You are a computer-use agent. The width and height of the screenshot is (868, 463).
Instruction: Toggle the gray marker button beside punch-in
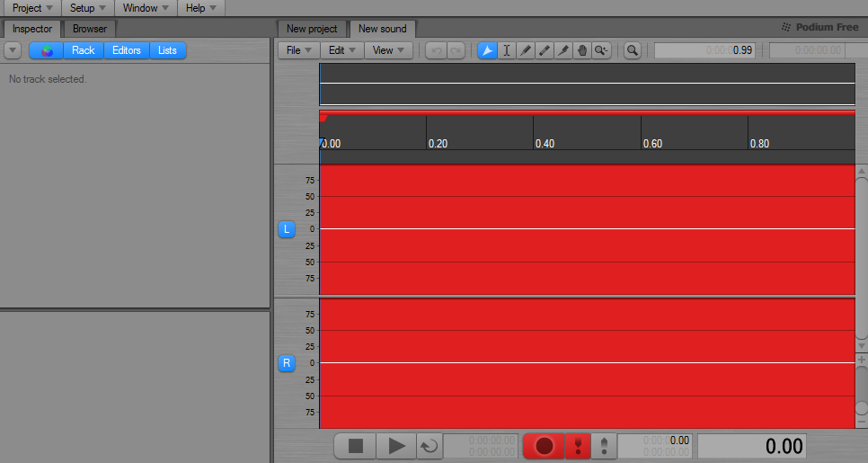coord(604,446)
